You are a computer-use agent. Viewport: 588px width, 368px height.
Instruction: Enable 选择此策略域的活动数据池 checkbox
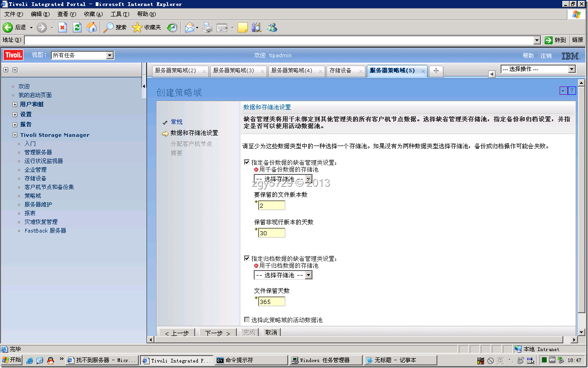click(x=247, y=319)
